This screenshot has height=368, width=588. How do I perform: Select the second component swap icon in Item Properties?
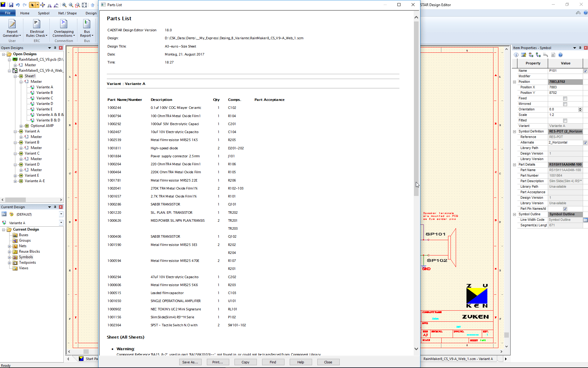pyautogui.click(x=538, y=55)
